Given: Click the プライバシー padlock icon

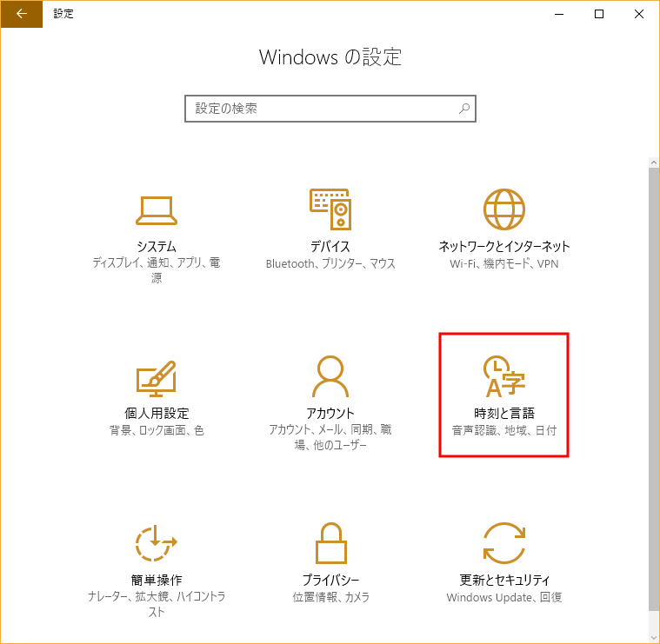Looking at the screenshot, I should pyautogui.click(x=330, y=543).
